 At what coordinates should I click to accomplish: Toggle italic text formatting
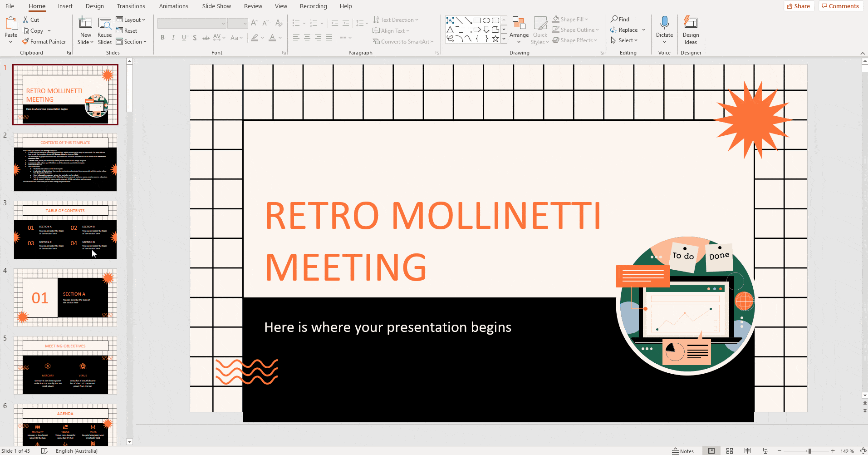coord(173,38)
